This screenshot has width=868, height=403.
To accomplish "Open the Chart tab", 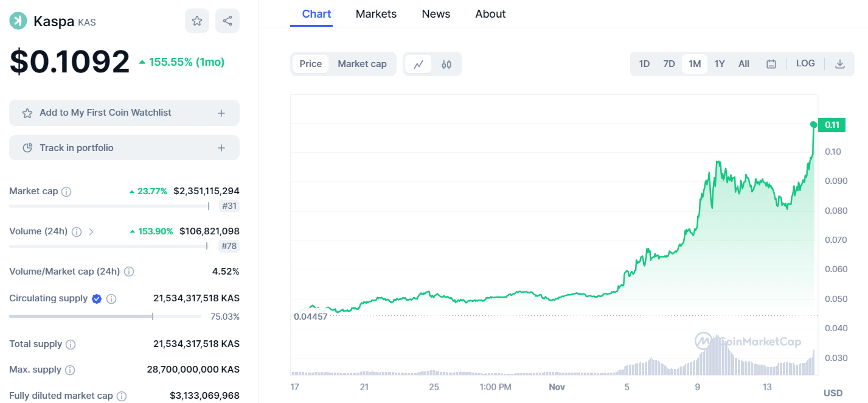I will pyautogui.click(x=316, y=13).
